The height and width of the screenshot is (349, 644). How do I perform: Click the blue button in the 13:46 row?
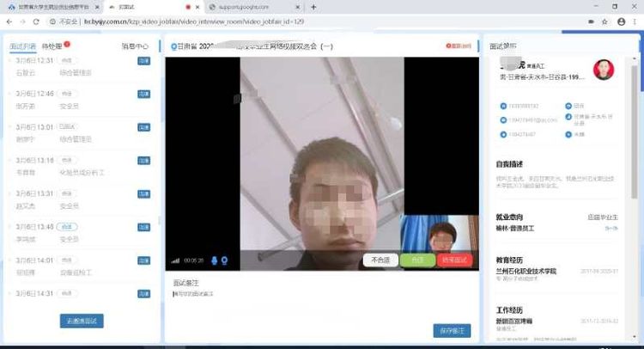(x=143, y=227)
